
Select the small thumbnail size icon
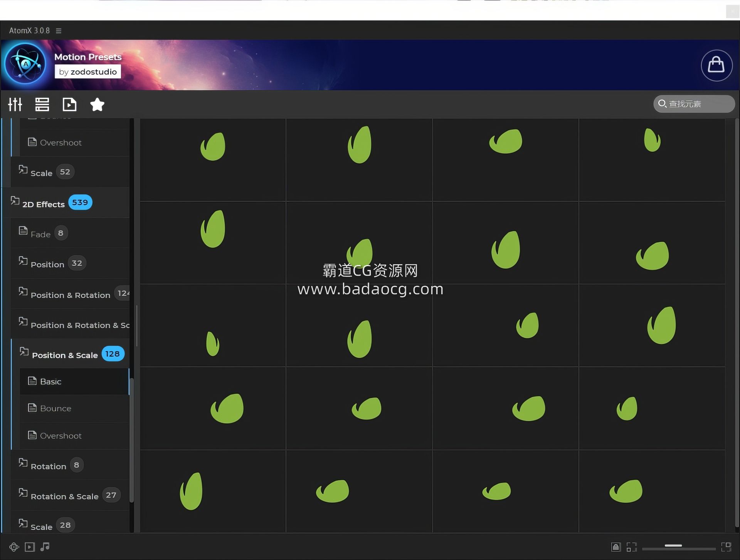[x=632, y=547]
